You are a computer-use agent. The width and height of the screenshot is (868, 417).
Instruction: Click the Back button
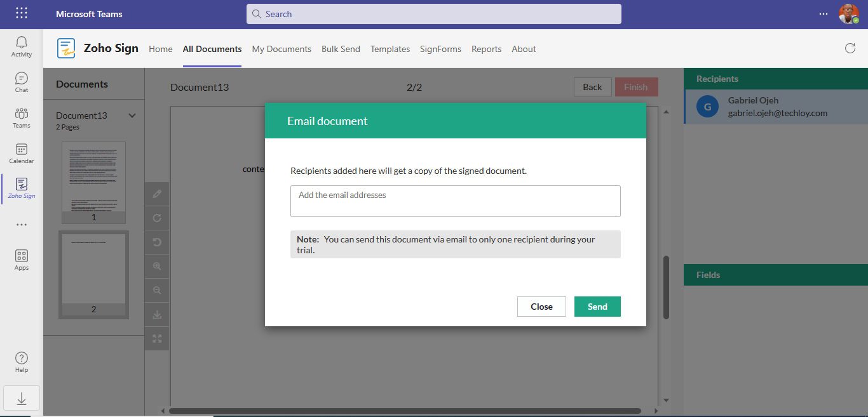[x=592, y=87]
